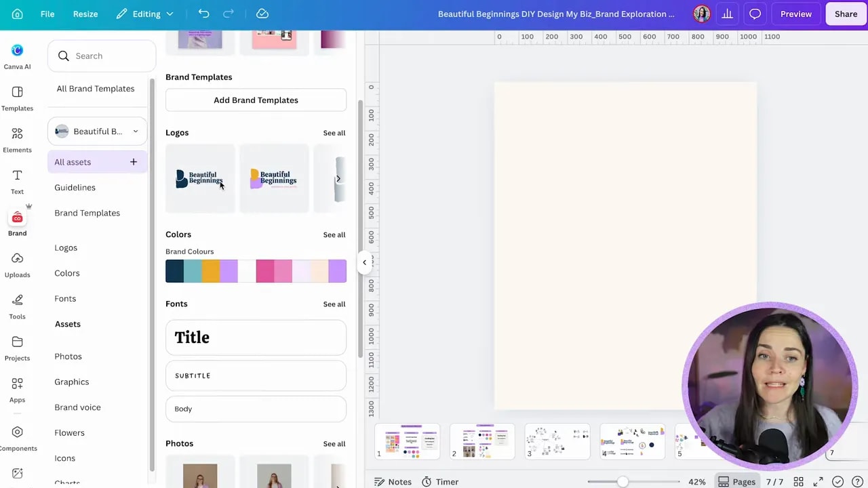Viewport: 868px width, 488px height.
Task: Enter fullscreen presentation mode
Action: tap(818, 482)
